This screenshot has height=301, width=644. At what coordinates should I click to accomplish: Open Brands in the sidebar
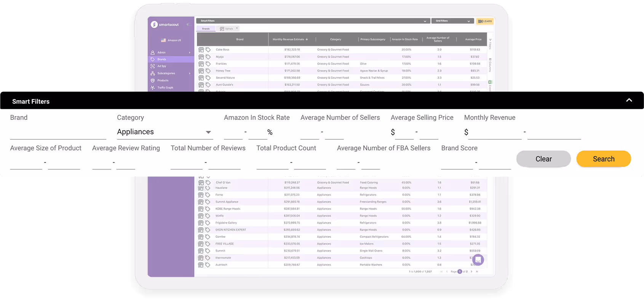point(171,59)
